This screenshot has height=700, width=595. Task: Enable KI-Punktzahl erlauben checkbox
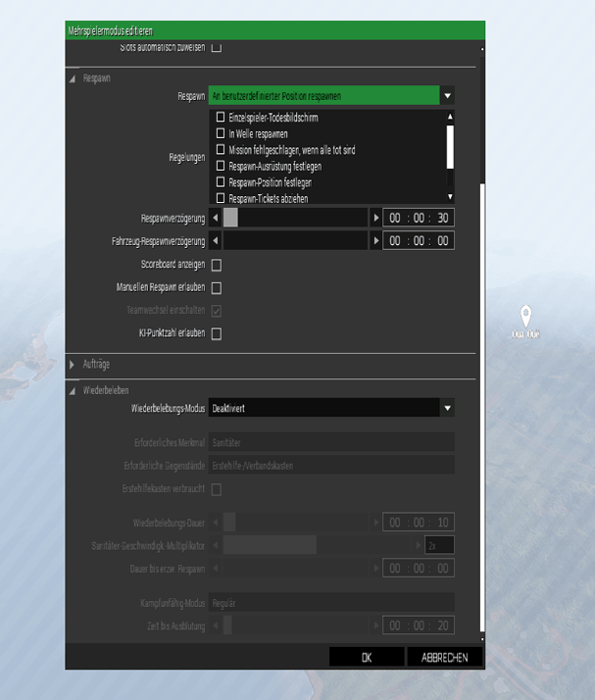pos(217,334)
